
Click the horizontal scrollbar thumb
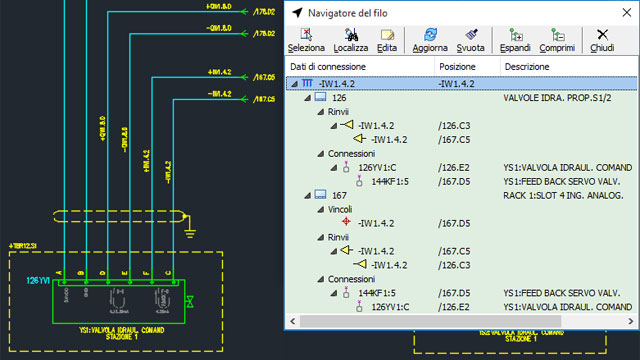click(431, 322)
